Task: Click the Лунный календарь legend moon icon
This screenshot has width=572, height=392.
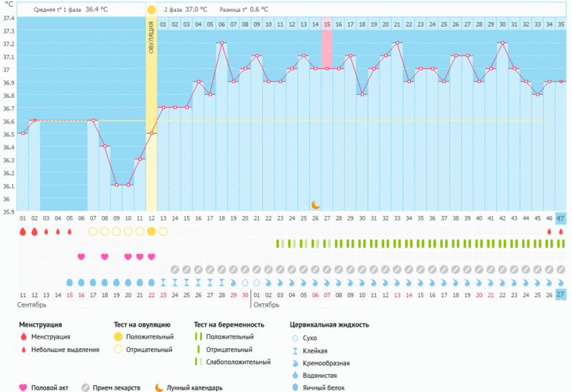Action: [160, 387]
